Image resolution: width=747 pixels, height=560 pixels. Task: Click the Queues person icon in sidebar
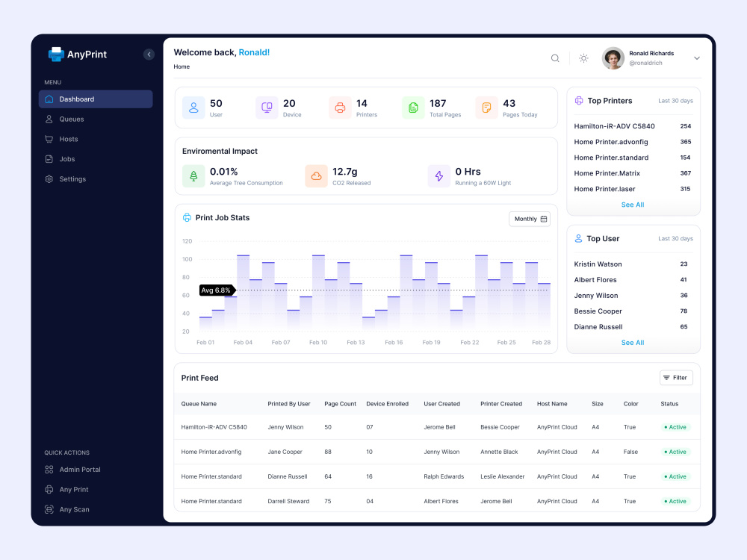pos(49,119)
